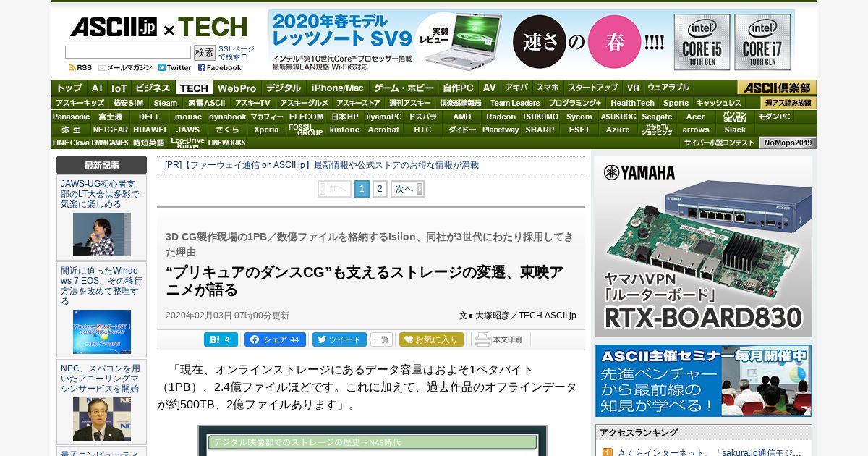Open the Team Leaders sub-menu link

515,103
